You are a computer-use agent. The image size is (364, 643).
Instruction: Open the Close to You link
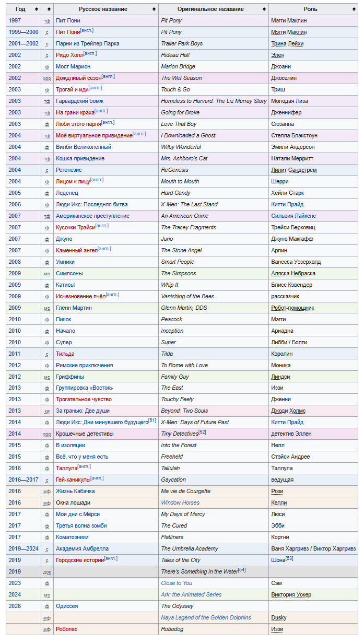click(177, 583)
